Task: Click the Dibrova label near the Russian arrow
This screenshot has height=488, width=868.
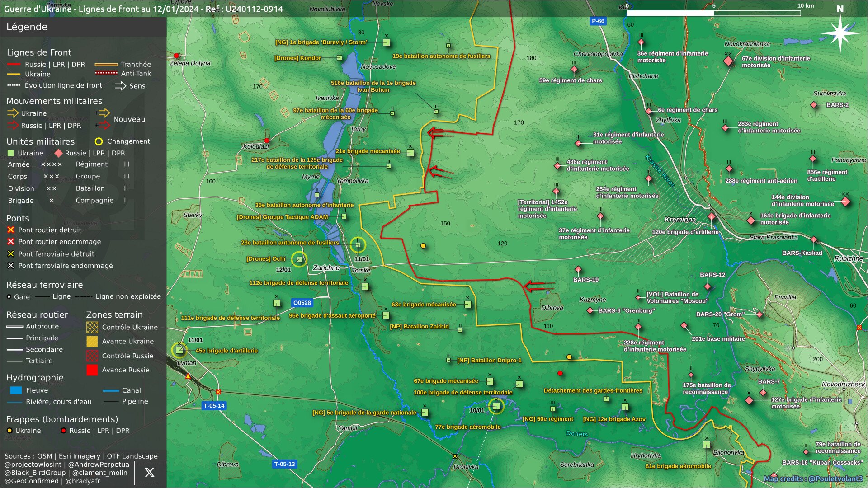Action: (552, 308)
